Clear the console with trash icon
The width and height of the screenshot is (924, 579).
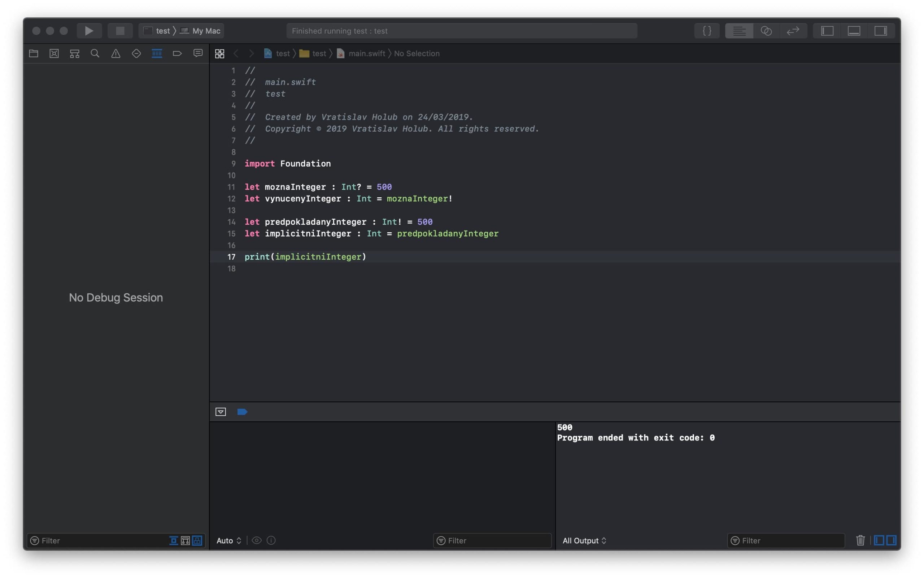click(860, 540)
